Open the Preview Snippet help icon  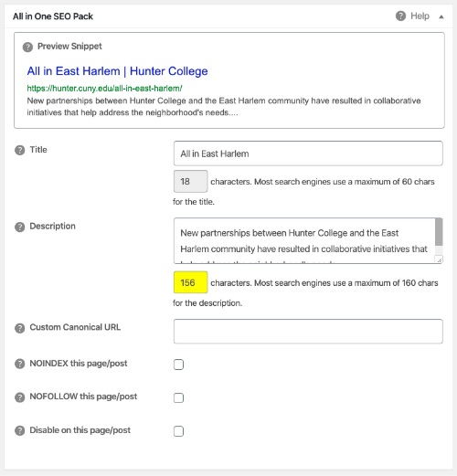pos(27,47)
